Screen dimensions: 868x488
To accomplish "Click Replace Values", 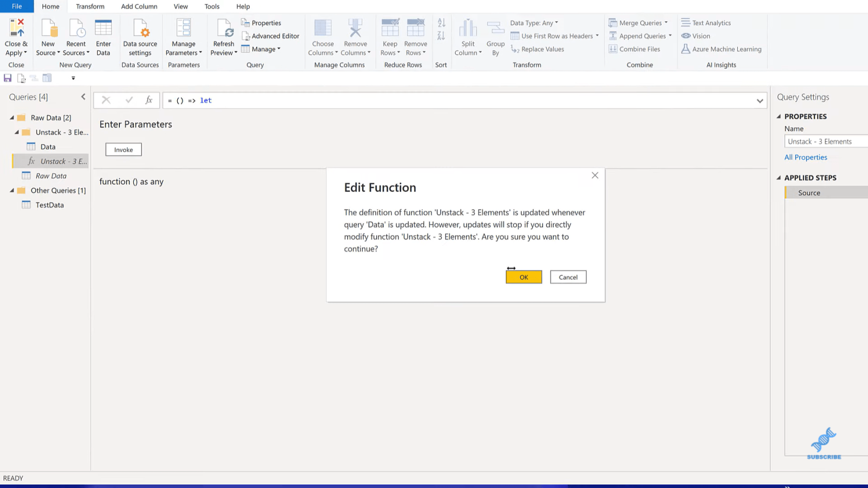I will pyautogui.click(x=537, y=49).
